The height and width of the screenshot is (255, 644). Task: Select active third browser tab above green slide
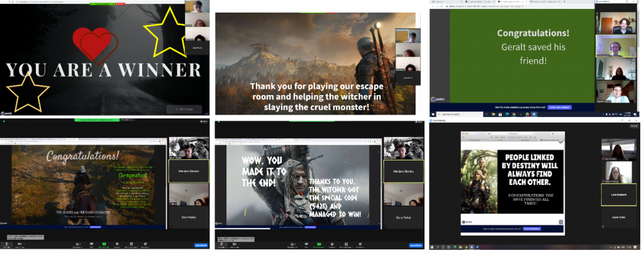tap(511, 2)
